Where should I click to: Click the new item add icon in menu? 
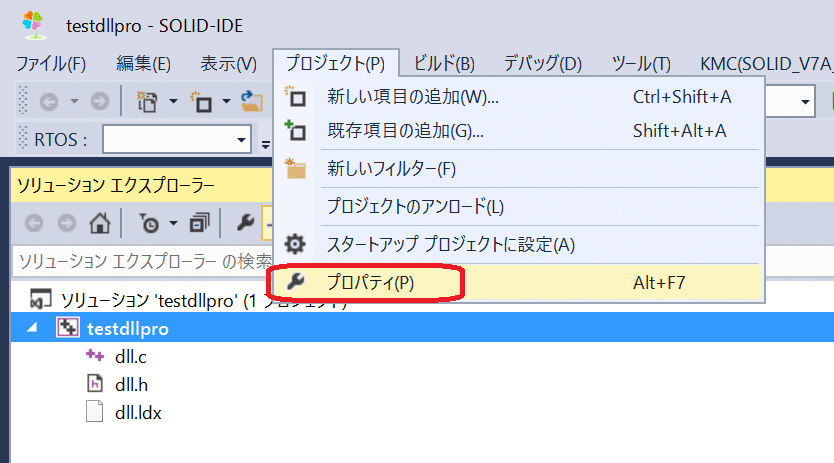click(x=295, y=96)
